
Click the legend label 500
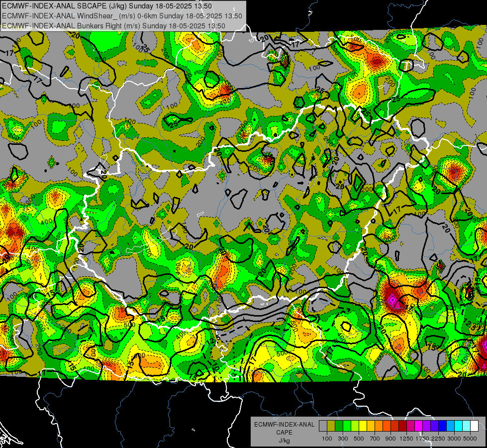coord(359,439)
